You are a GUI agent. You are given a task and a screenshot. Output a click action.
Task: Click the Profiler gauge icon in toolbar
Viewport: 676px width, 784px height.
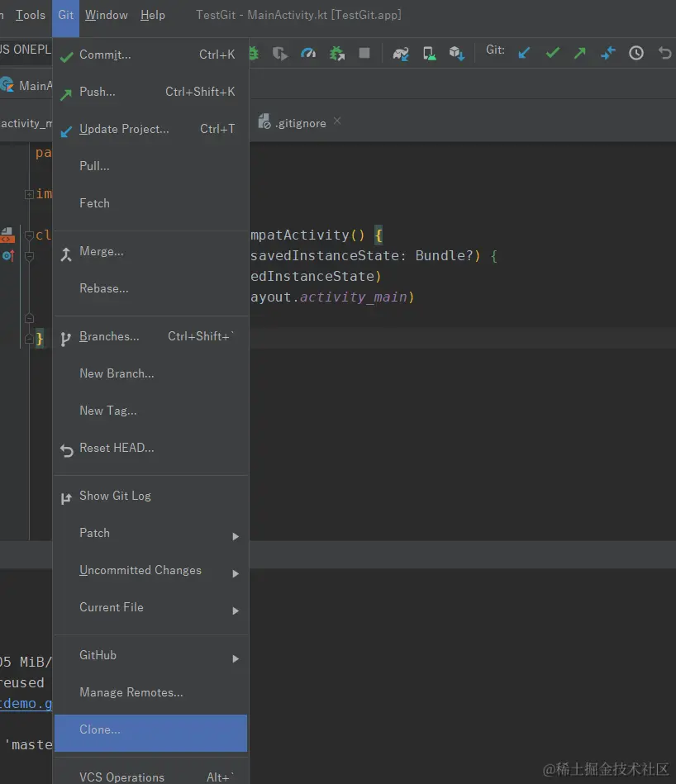(308, 54)
